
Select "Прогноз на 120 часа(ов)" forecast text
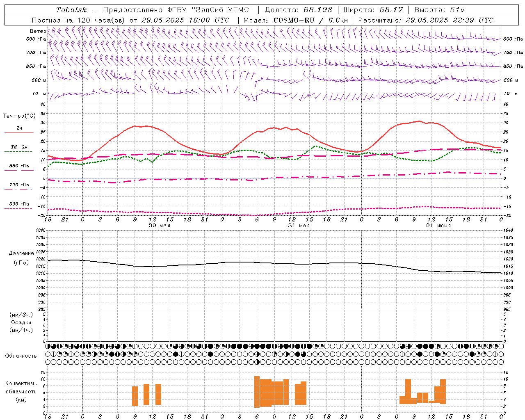(x=79, y=20)
